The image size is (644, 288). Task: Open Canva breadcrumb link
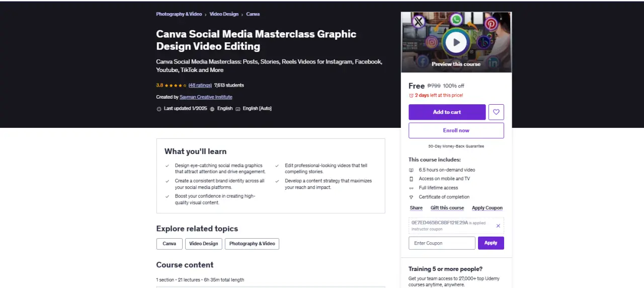(x=253, y=14)
